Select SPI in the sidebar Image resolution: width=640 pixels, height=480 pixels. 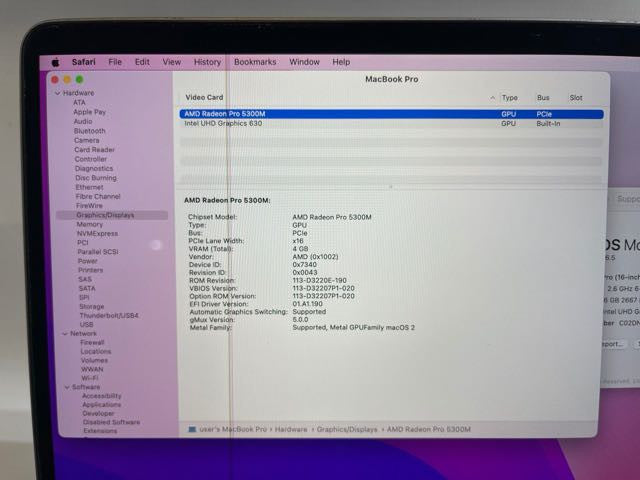[x=84, y=297]
